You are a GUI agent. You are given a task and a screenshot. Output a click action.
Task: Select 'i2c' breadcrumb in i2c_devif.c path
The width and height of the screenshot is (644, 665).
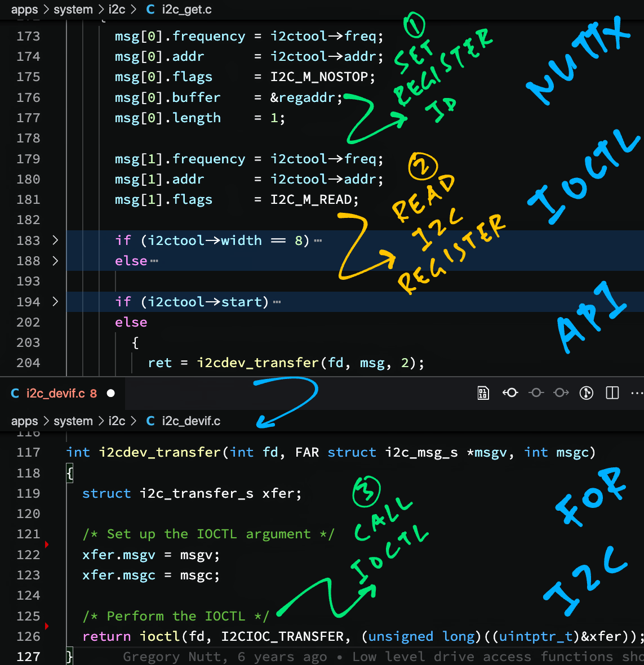(117, 421)
